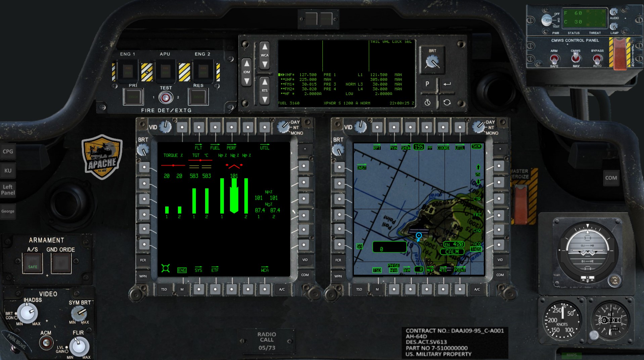Image resolution: width=644 pixels, height=360 pixels.
Task: Click the Apache shield logo badge
Action: point(102,156)
